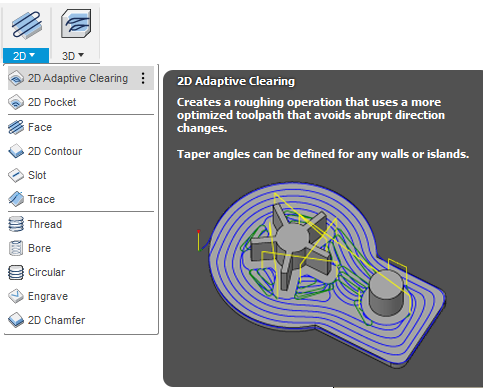
Task: Select the Engrave operation icon
Action: [x=16, y=296]
